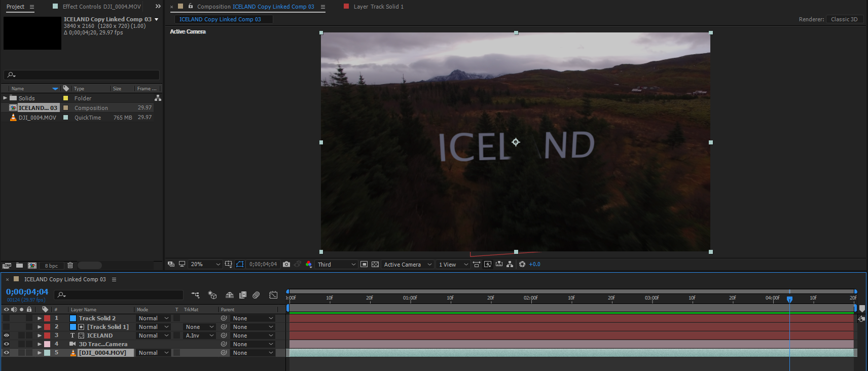The width and height of the screenshot is (868, 371).
Task: Click the Classic 3D renderer button
Action: point(844,19)
